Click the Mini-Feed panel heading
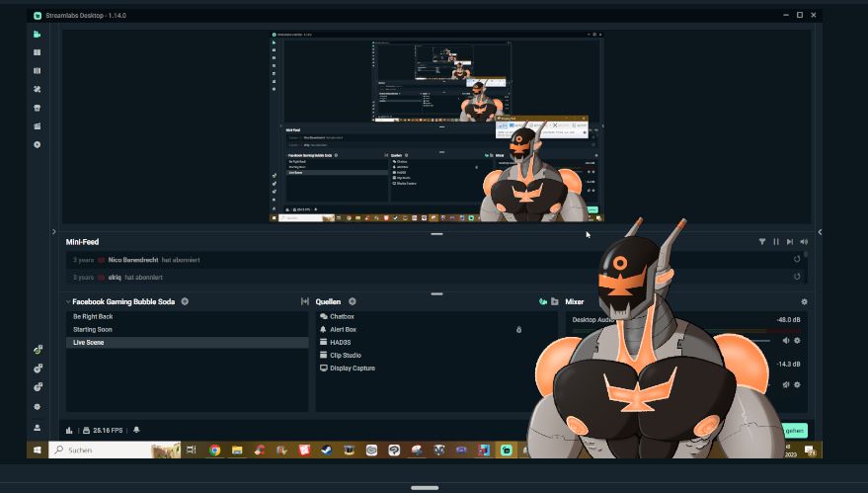868x493 pixels. coord(83,242)
